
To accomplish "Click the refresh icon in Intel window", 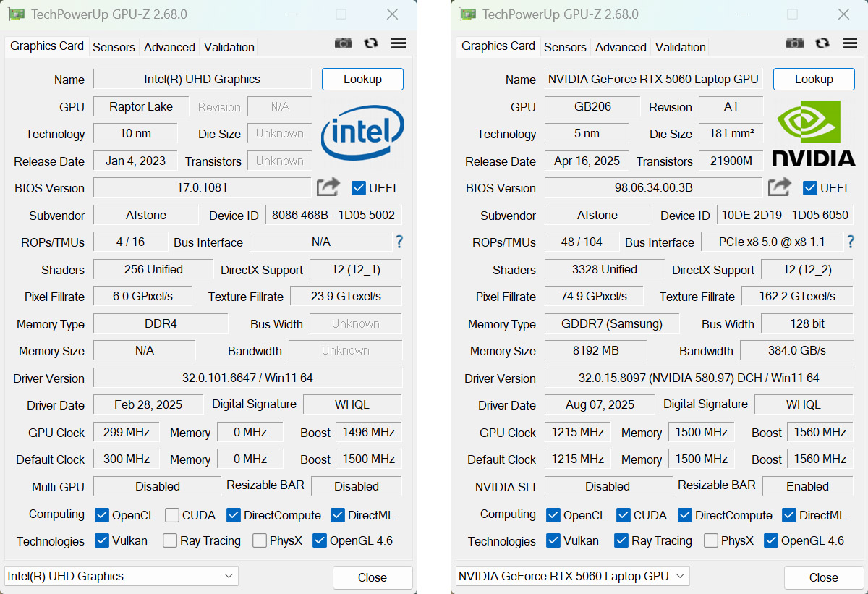I will click(371, 43).
